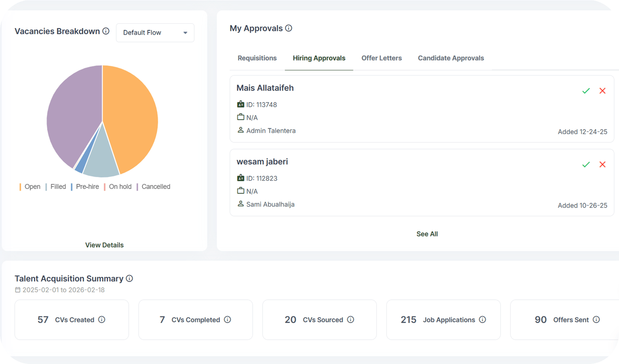Click the orange Open pie slice
This screenshot has height=364, width=619.
(x=132, y=116)
